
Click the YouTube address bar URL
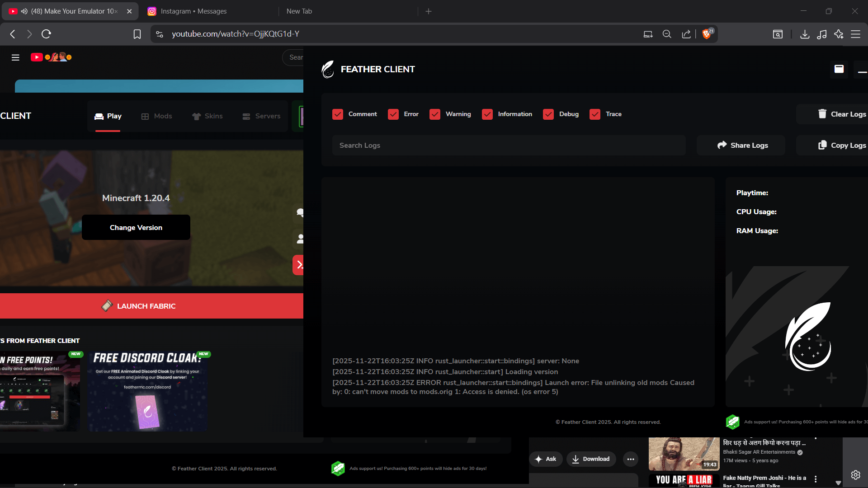coord(236,34)
